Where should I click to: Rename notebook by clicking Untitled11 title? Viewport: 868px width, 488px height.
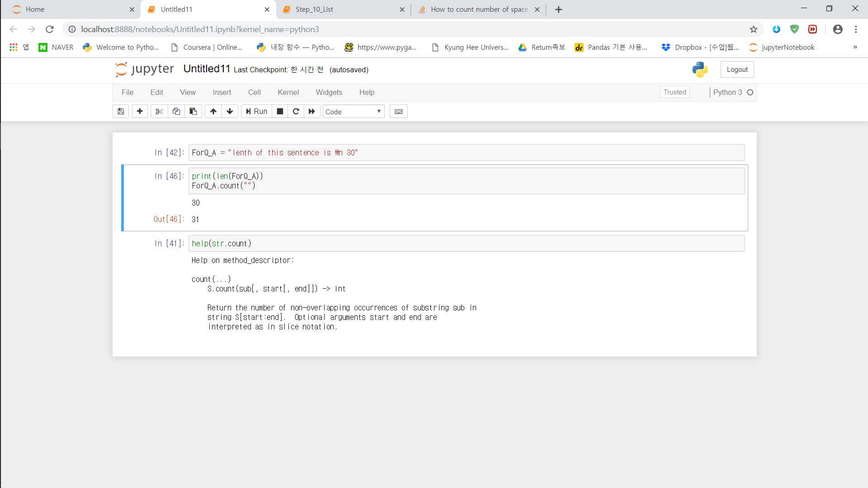[207, 69]
